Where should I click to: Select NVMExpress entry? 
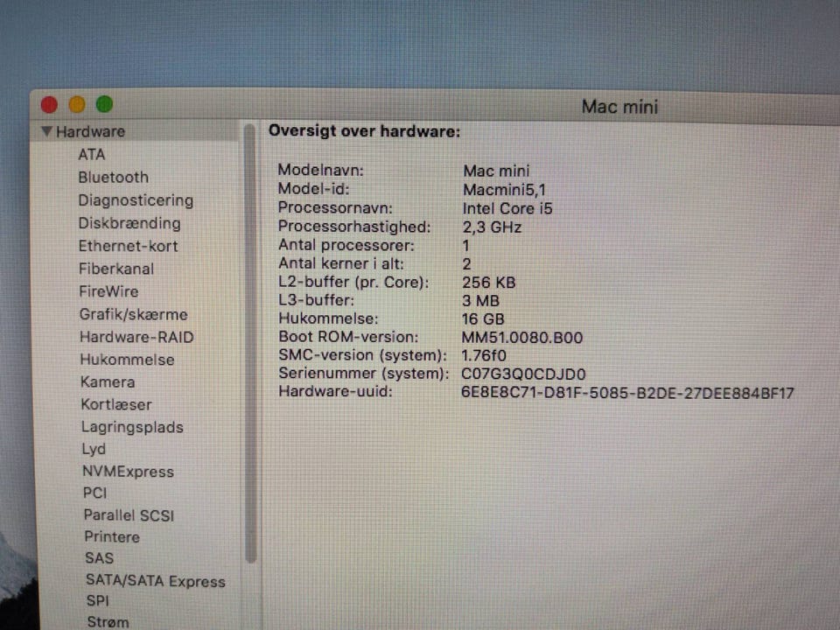(128, 472)
